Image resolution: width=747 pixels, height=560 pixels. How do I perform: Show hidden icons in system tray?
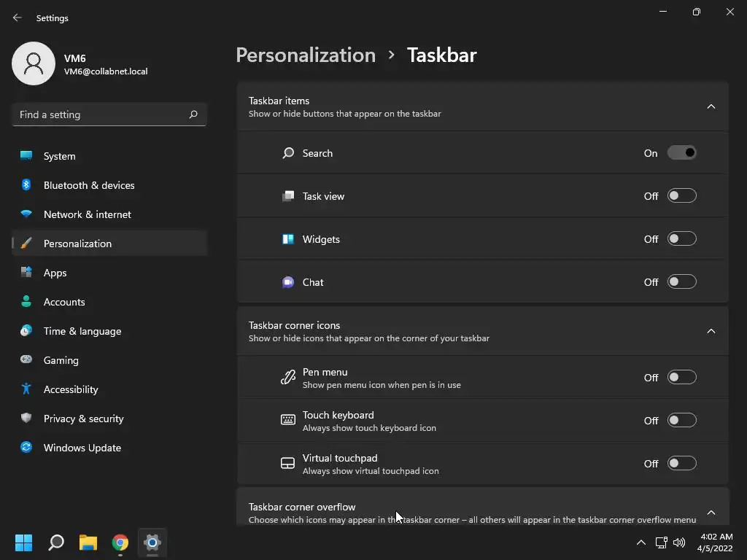point(640,542)
